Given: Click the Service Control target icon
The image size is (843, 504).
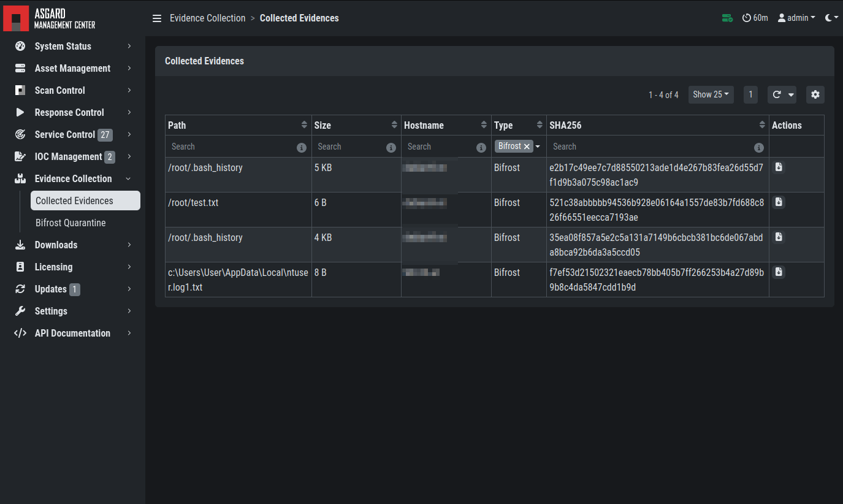Looking at the screenshot, I should pos(20,134).
